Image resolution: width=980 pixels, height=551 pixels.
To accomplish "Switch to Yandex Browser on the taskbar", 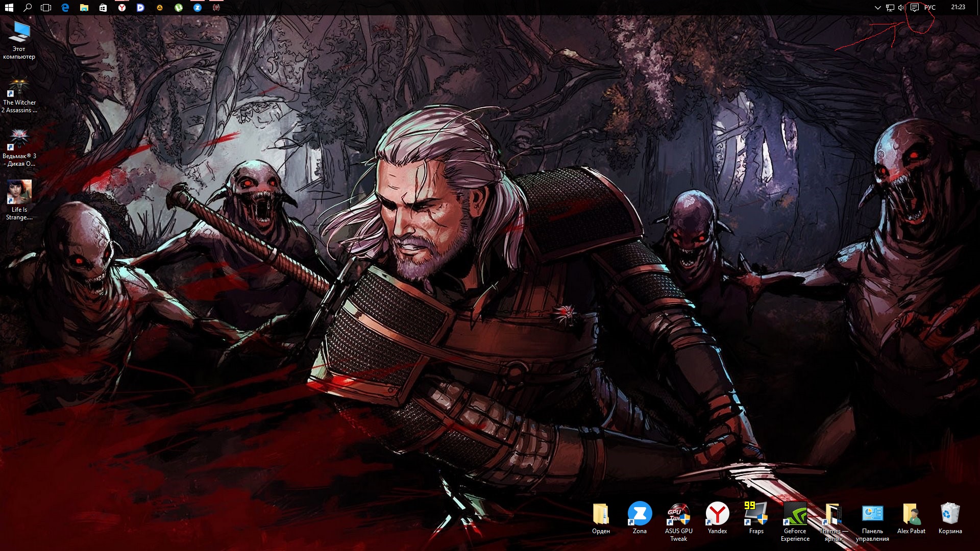I will click(122, 8).
